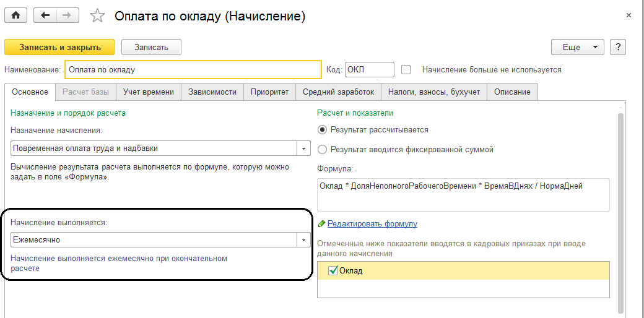This screenshot has width=644, height=318.
Task: Open the Налоги, взносы, бухучет tab
Action: coord(433,92)
